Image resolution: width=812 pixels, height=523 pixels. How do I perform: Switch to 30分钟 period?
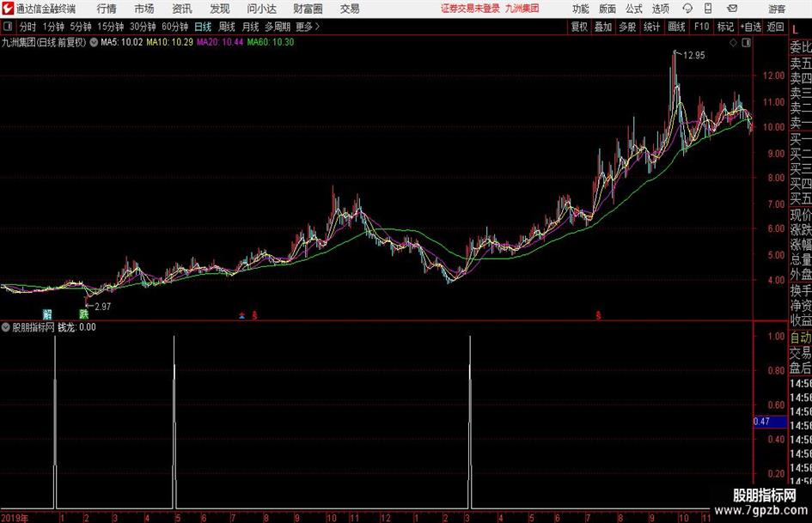[x=143, y=27]
